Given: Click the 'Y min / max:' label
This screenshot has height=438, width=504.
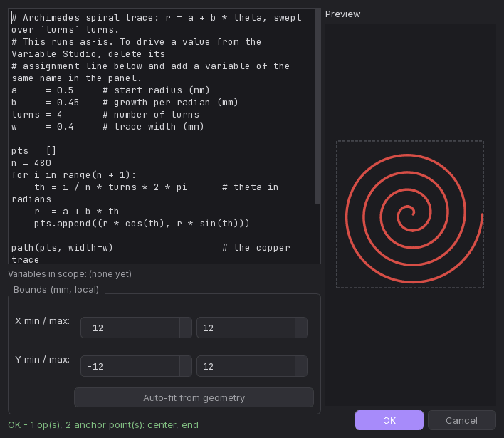Looking at the screenshot, I should coord(42,359).
